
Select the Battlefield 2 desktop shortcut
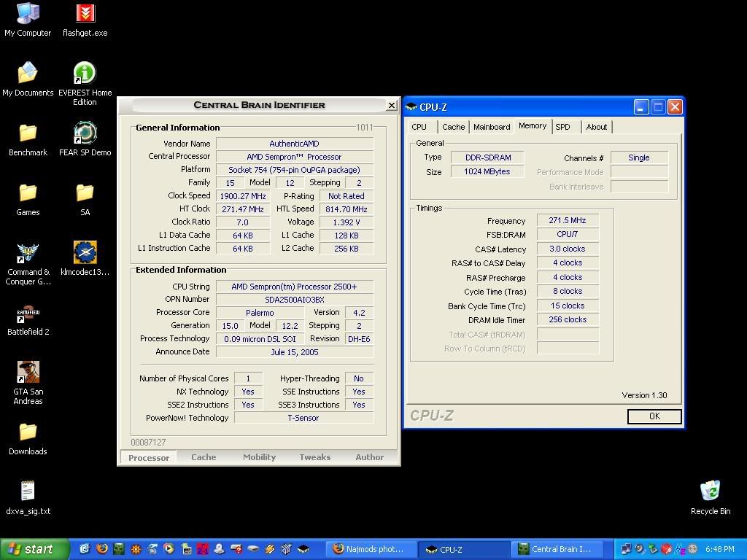coord(28,314)
